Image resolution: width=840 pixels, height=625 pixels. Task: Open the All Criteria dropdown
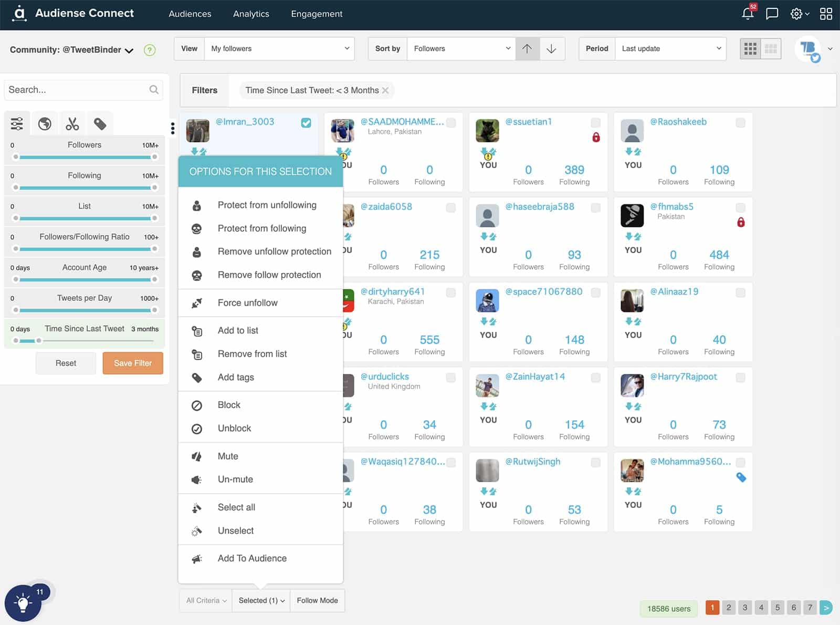[x=206, y=600]
